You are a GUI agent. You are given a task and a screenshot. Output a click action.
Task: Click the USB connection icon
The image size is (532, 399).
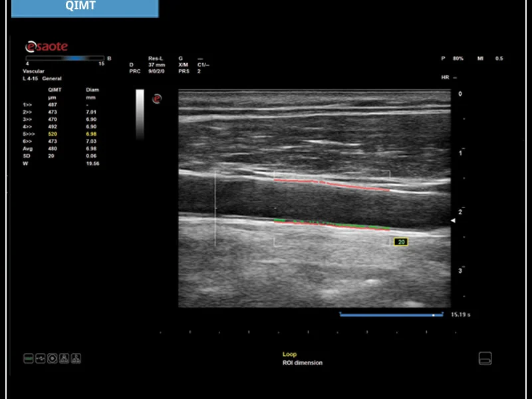point(41,358)
